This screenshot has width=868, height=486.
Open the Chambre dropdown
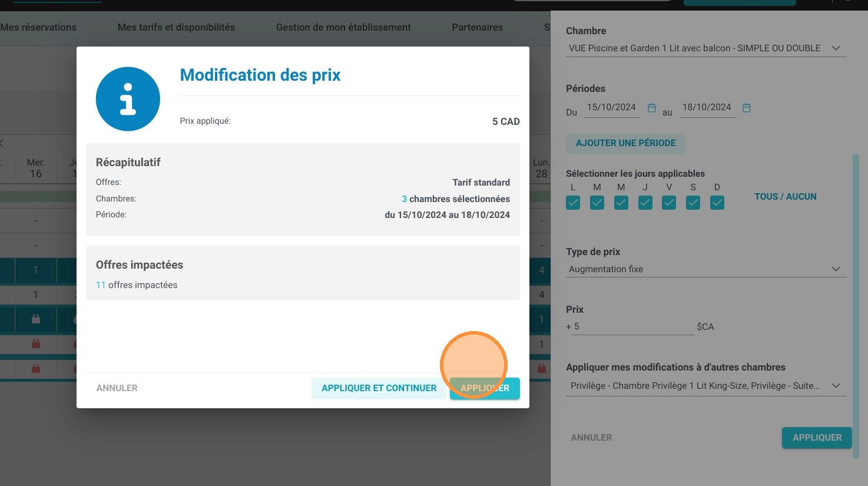coord(706,48)
